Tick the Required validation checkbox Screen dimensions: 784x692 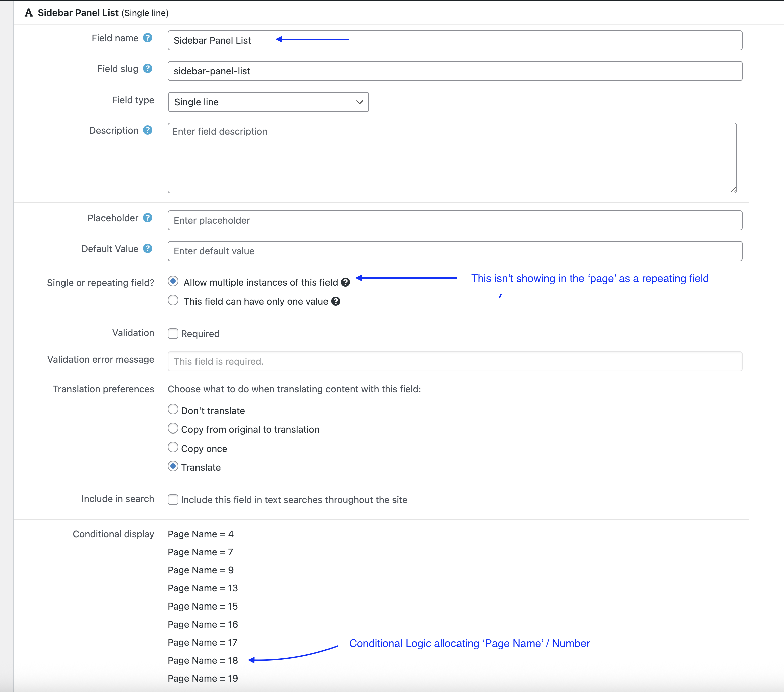(x=173, y=334)
